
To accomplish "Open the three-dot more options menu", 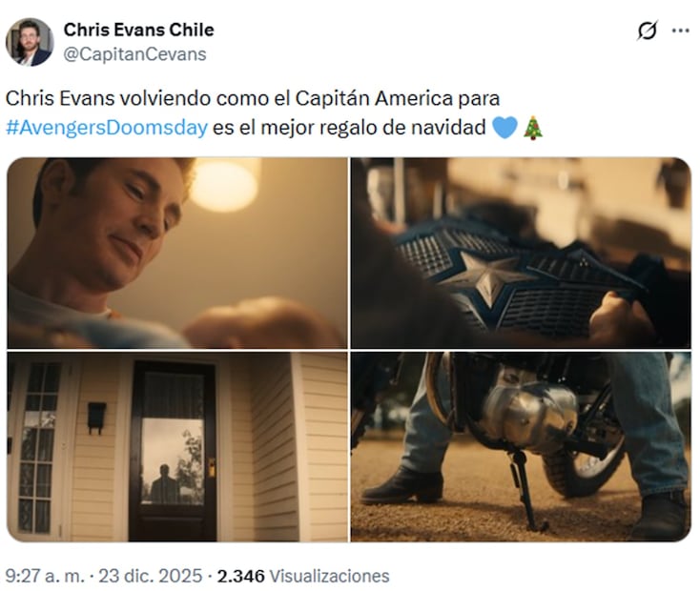I will point(680,31).
